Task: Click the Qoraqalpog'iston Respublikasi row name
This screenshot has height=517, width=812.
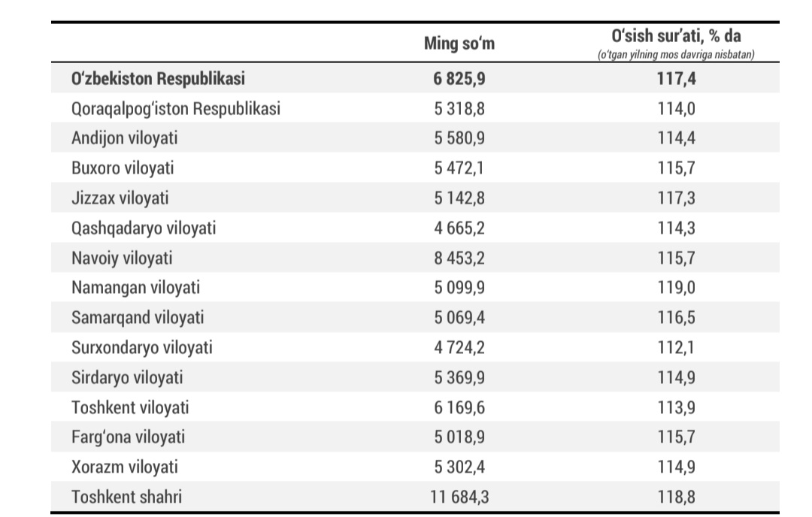Action: pyautogui.click(x=176, y=108)
